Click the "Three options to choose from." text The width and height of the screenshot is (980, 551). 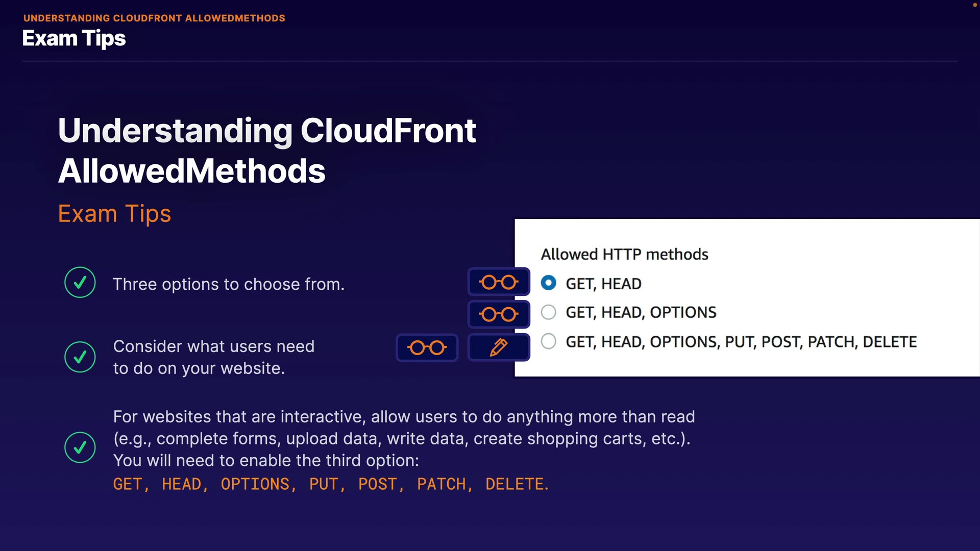(x=229, y=284)
